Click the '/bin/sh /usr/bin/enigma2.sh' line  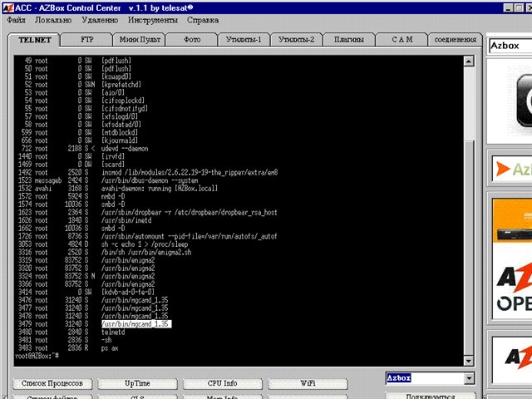click(x=146, y=253)
